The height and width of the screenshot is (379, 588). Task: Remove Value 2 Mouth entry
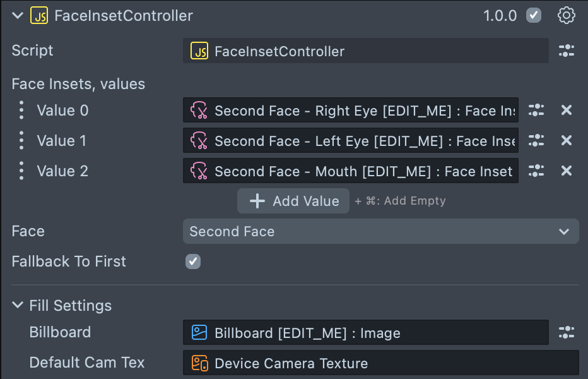(567, 171)
